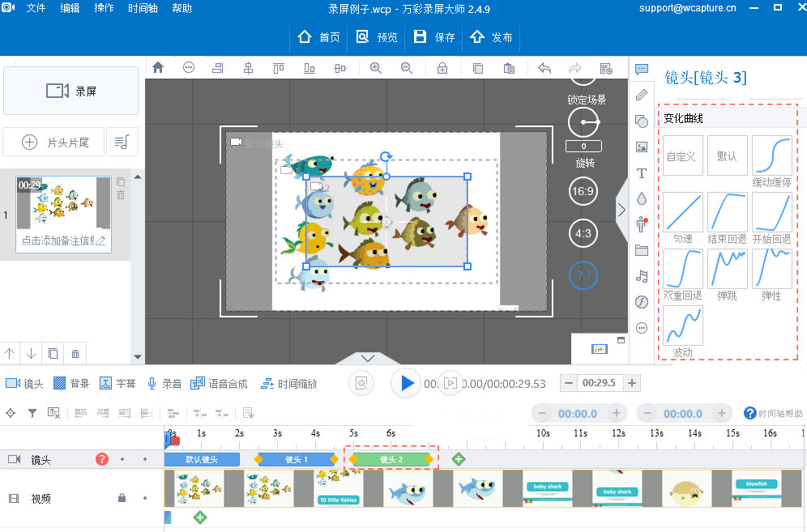
Task: Click the paste clipboard icon in toolbar
Action: coord(509,68)
